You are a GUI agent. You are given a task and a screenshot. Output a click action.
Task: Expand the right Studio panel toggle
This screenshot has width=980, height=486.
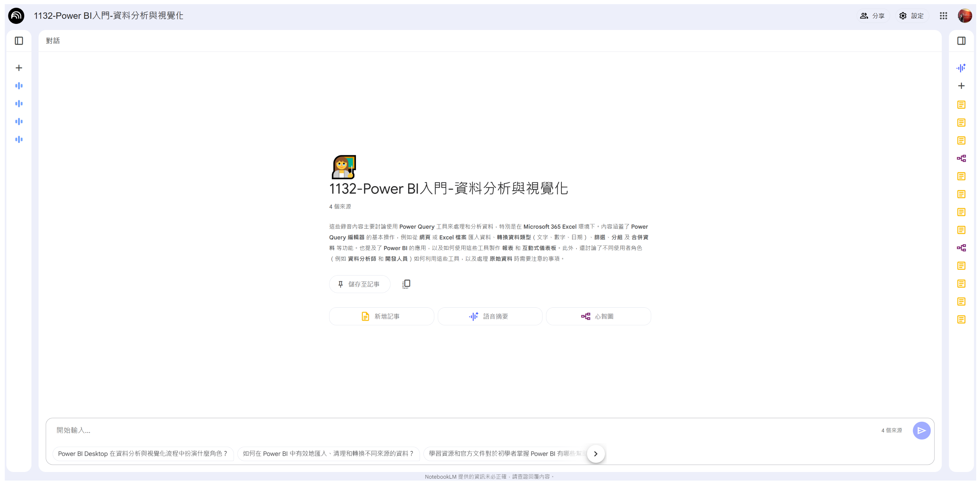(x=961, y=41)
